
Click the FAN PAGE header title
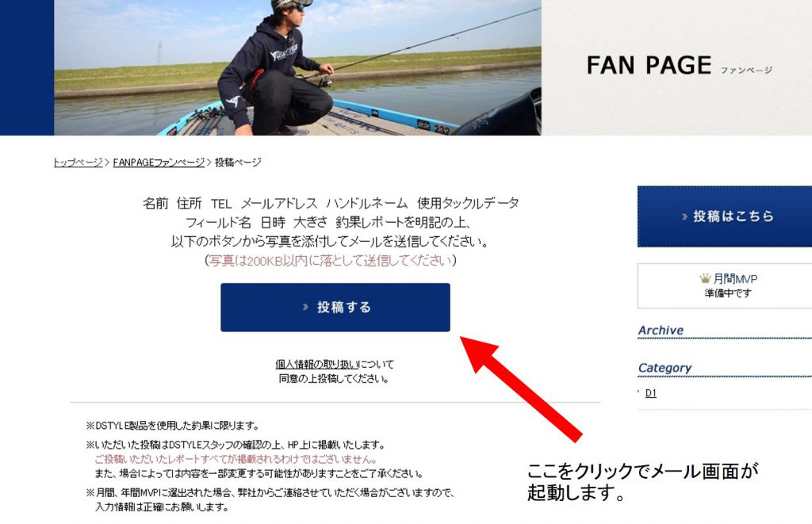(x=649, y=65)
